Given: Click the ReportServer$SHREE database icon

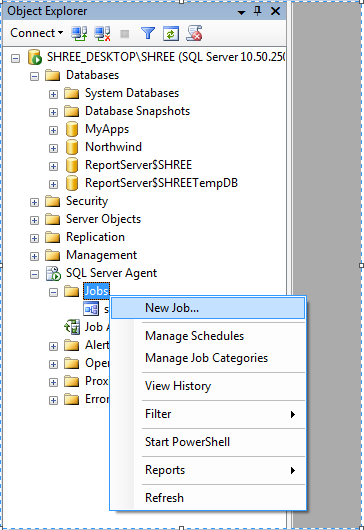Looking at the screenshot, I should (72, 165).
